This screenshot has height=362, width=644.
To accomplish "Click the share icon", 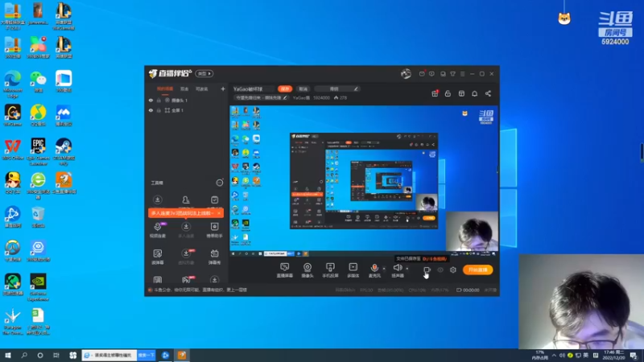I will point(488,93).
